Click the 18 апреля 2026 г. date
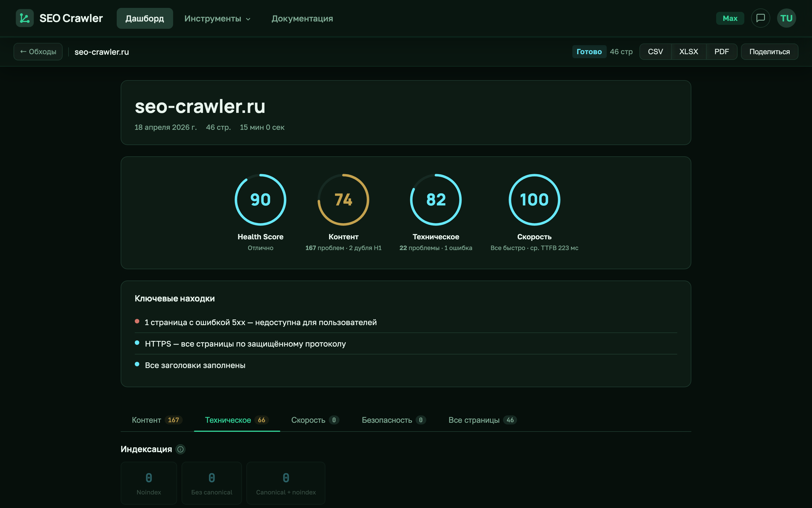This screenshot has width=812, height=508. (166, 127)
